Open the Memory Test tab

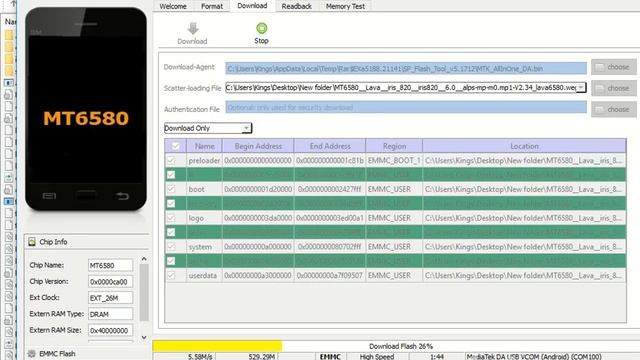click(x=345, y=6)
